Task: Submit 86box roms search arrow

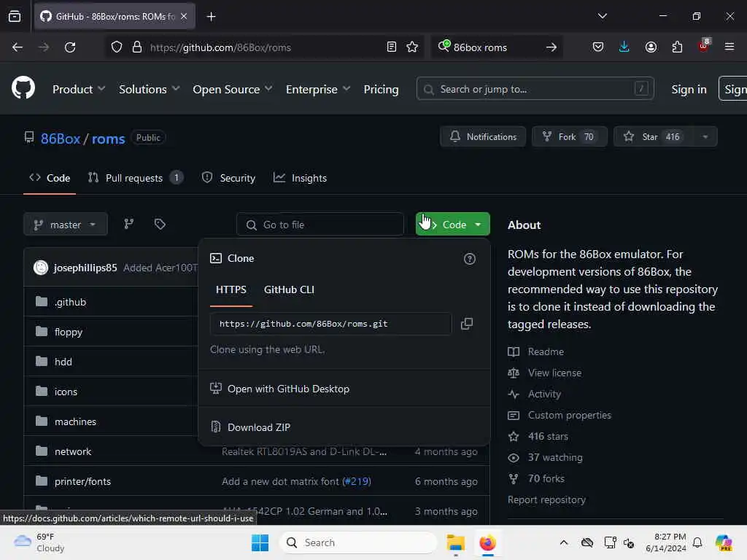Action: tap(551, 47)
